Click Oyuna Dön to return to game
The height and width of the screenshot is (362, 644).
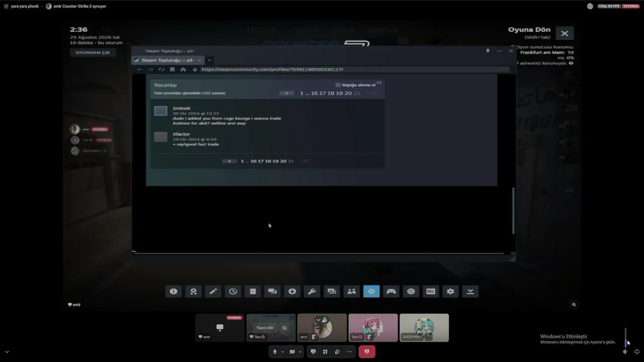point(529,30)
